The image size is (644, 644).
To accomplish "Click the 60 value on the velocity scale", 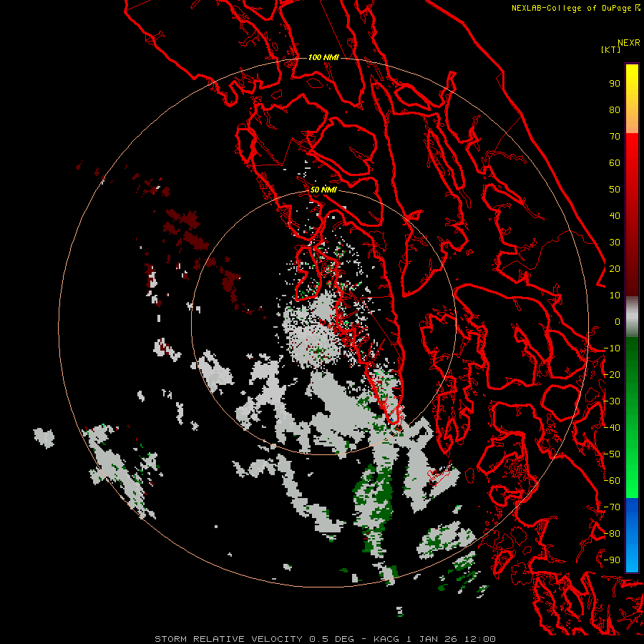I will click(615, 163).
